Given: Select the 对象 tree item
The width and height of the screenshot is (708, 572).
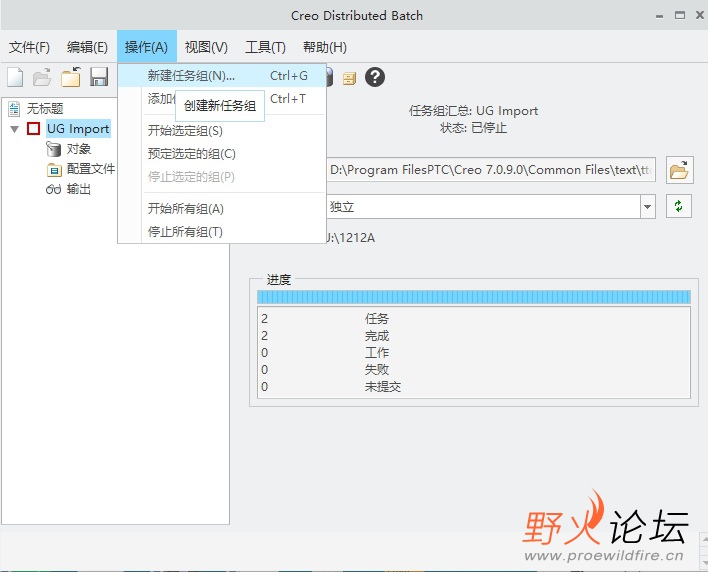Looking at the screenshot, I should 79,149.
